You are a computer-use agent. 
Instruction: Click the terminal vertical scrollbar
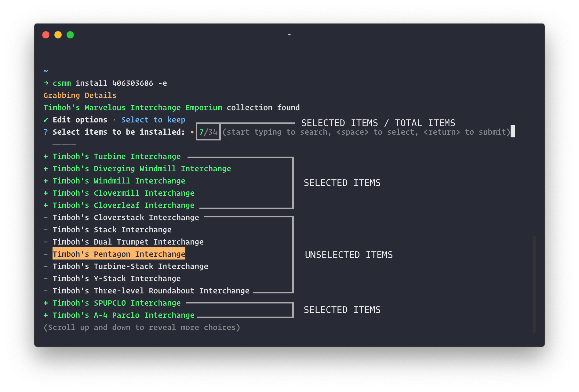534,284
